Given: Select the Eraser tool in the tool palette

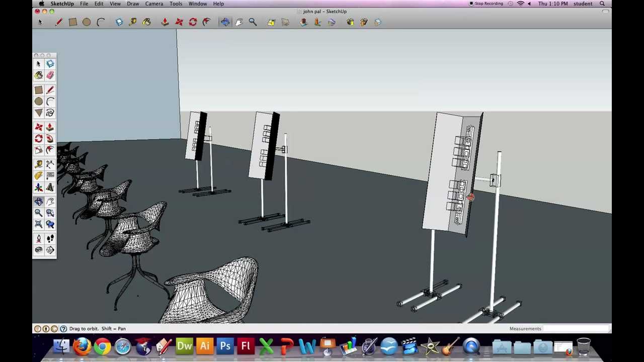Looking at the screenshot, I should (50, 75).
